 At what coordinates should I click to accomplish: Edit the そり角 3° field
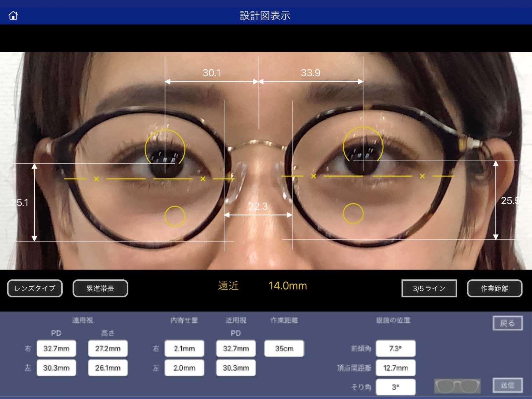(x=395, y=387)
